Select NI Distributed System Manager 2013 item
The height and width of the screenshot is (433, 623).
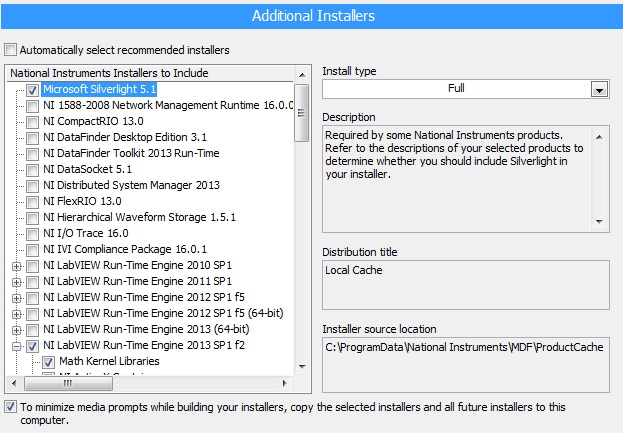click(131, 185)
